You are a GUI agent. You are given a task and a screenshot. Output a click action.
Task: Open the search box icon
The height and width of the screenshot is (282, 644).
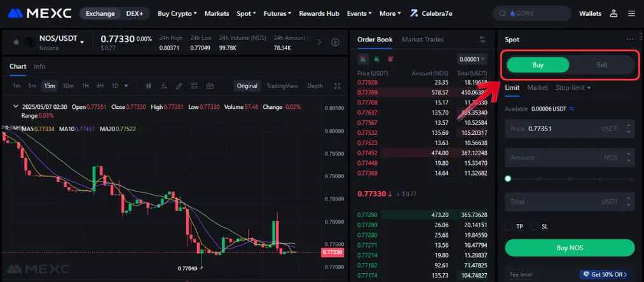(x=502, y=13)
